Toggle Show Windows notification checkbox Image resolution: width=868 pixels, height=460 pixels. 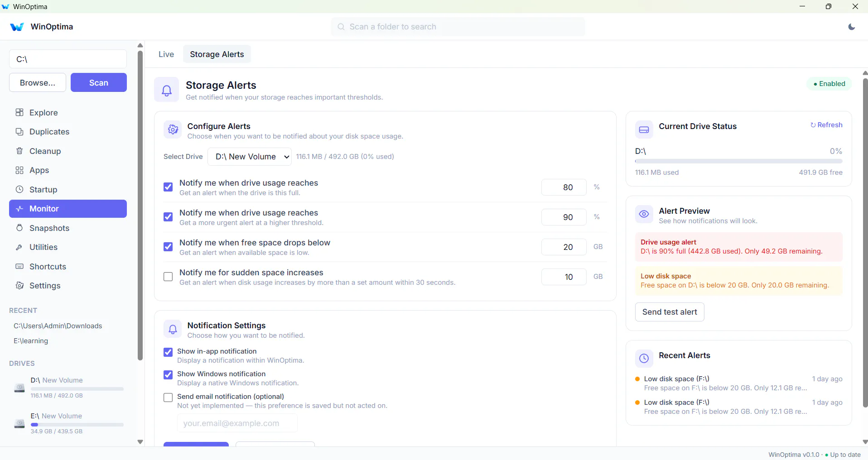pos(168,375)
